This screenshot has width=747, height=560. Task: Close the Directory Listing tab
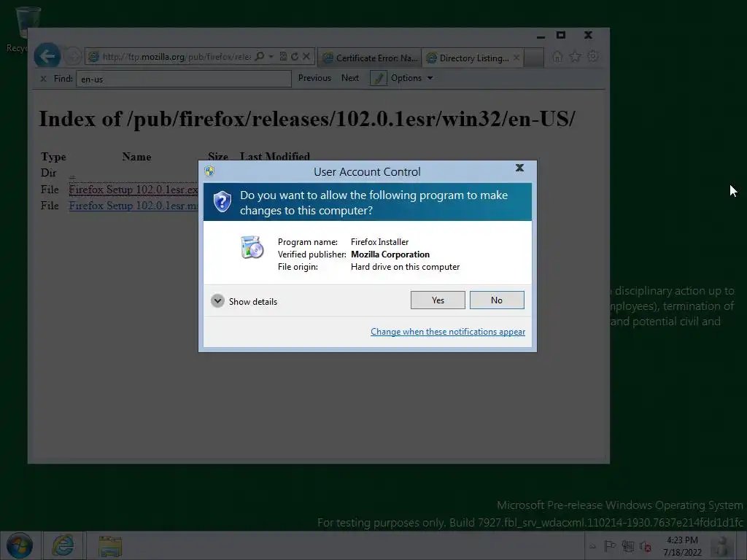516,58
